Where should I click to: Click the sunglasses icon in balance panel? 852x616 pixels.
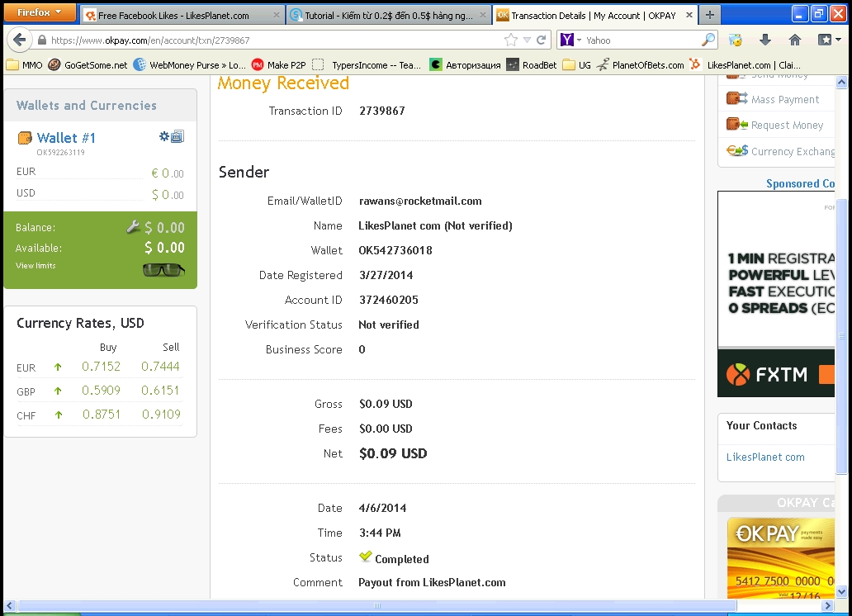pyautogui.click(x=163, y=269)
